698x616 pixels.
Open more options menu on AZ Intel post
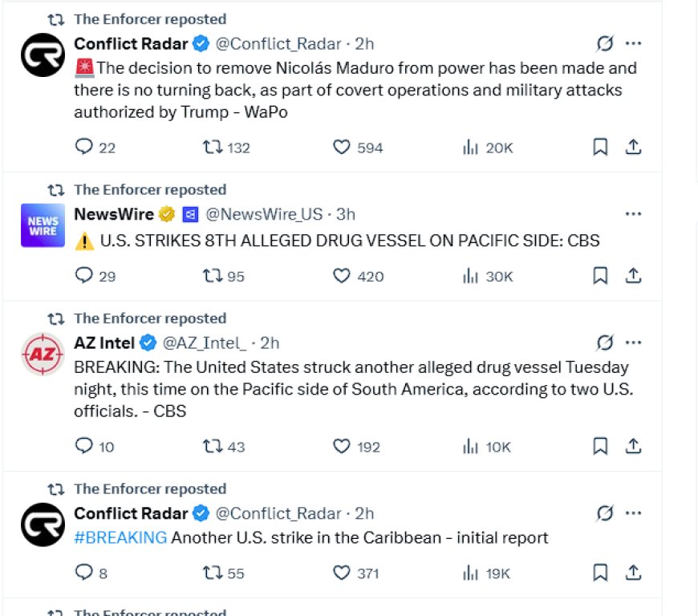click(633, 342)
